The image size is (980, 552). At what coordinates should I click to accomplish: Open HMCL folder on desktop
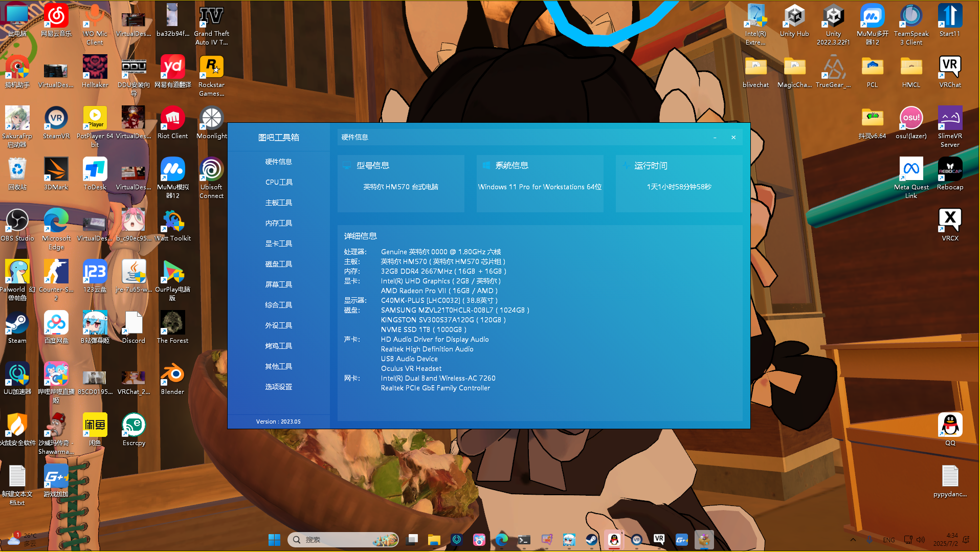click(x=911, y=72)
